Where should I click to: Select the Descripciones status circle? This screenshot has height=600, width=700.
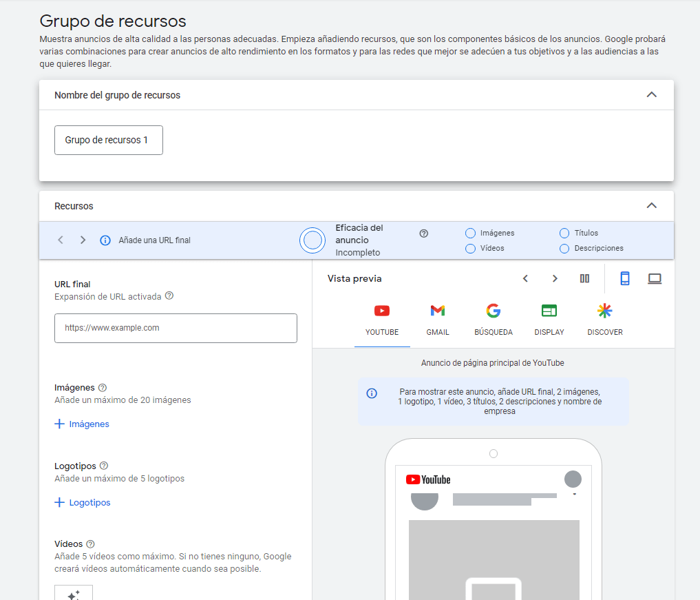click(564, 248)
